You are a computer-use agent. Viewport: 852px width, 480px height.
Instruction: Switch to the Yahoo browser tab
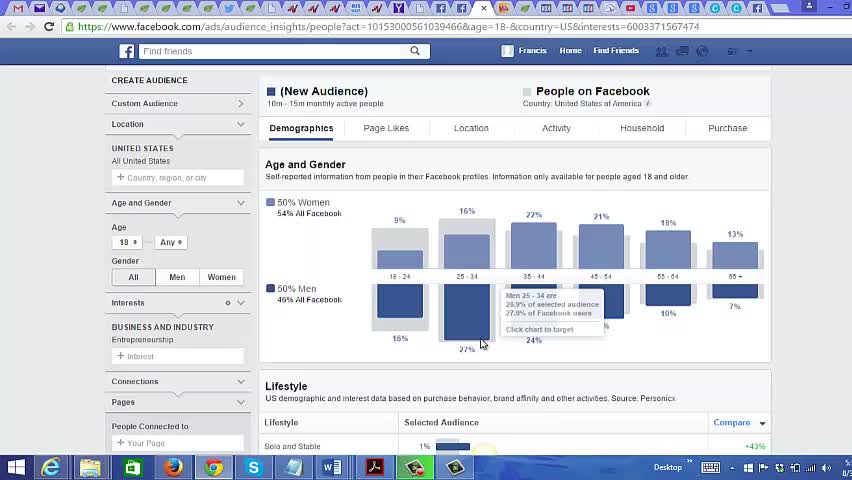[398, 8]
